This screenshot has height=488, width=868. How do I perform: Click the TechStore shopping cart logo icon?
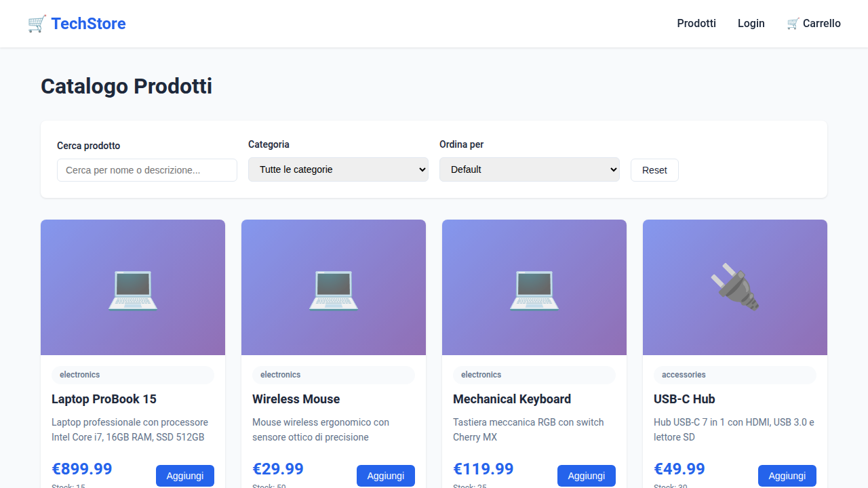point(37,22)
